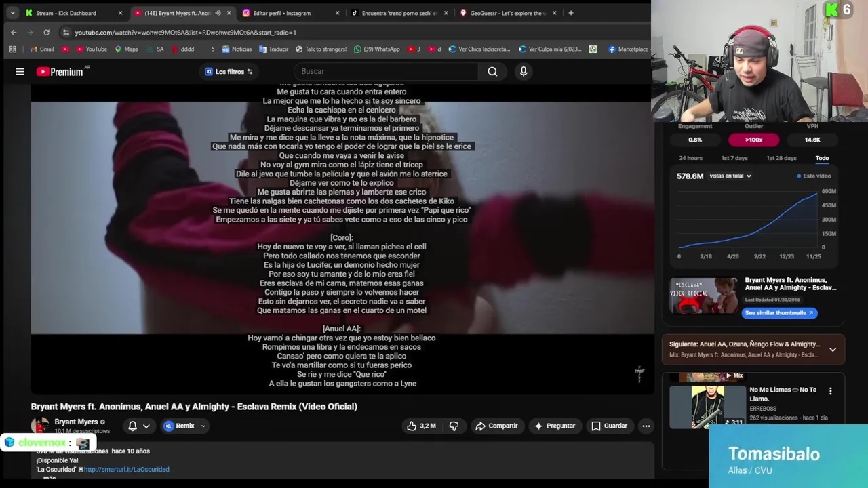Click the 0.6% Engagement value
This screenshot has width=868, height=488.
(695, 140)
